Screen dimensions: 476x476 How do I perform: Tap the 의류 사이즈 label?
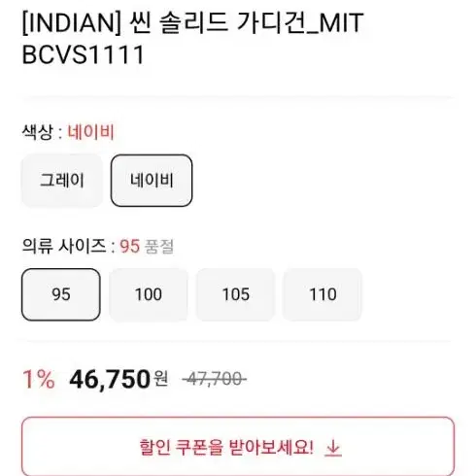pos(64,246)
